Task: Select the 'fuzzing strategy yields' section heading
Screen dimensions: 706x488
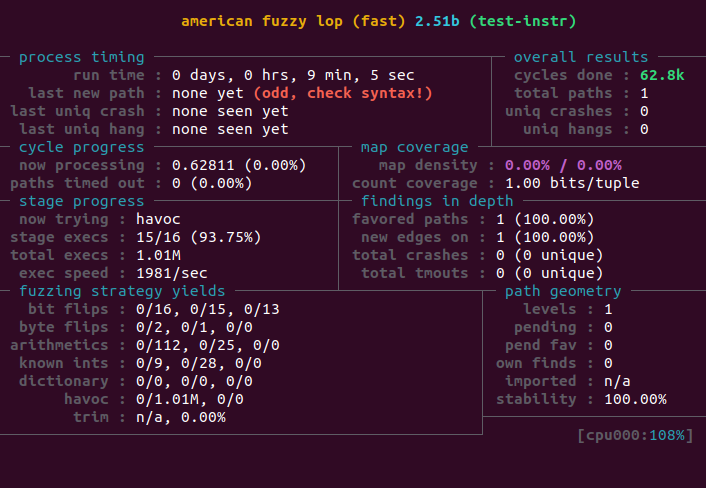Action: [x=122, y=291]
